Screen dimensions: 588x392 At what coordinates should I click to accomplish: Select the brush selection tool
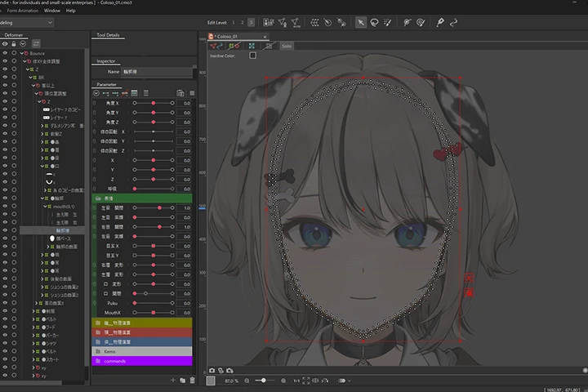pos(387,23)
